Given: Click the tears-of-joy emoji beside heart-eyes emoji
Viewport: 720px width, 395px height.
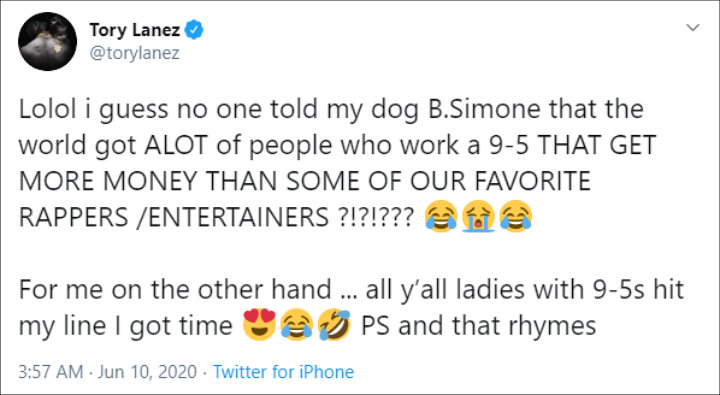Looking at the screenshot, I should pos(297,325).
